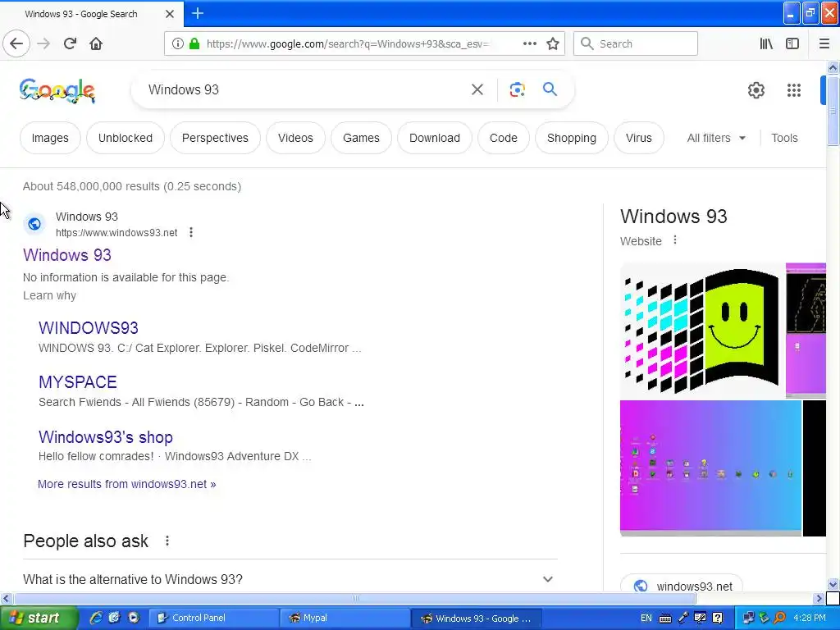
Task: Open the Google apps grid
Action: pyautogui.click(x=794, y=90)
